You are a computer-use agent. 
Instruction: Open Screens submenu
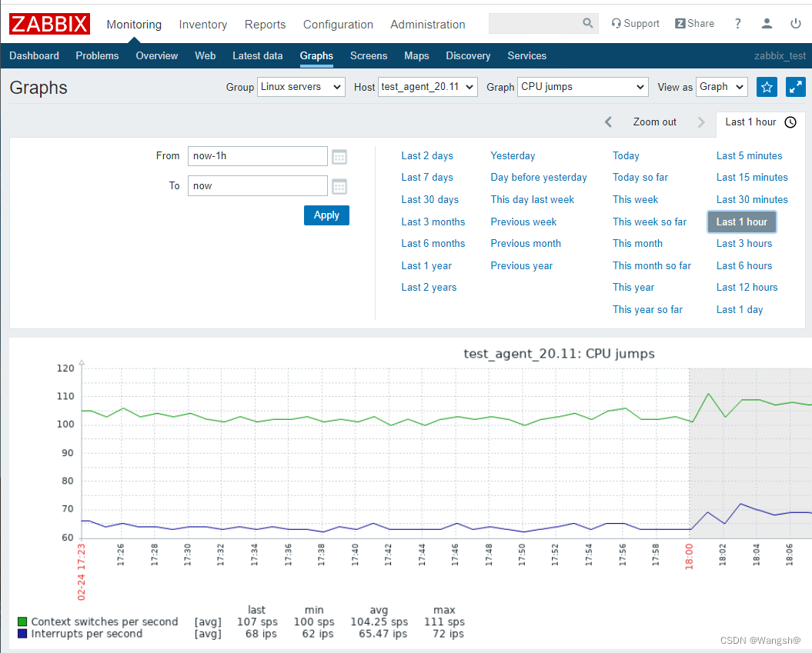369,55
